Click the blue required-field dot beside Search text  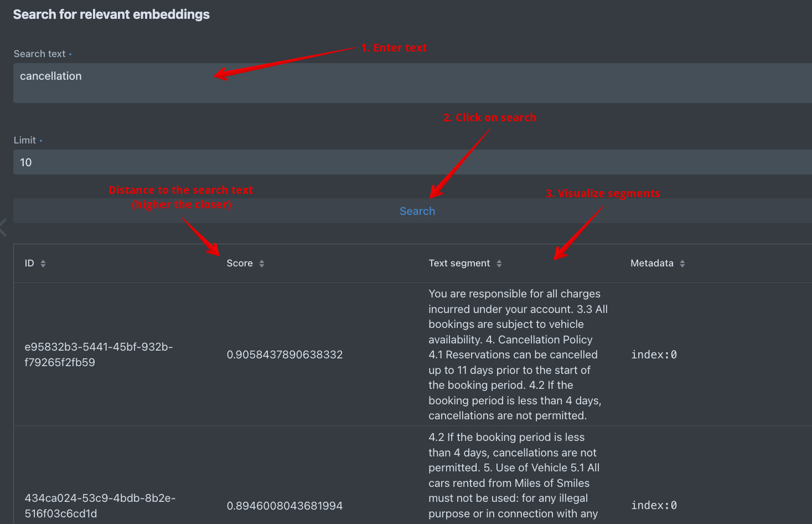(71, 54)
